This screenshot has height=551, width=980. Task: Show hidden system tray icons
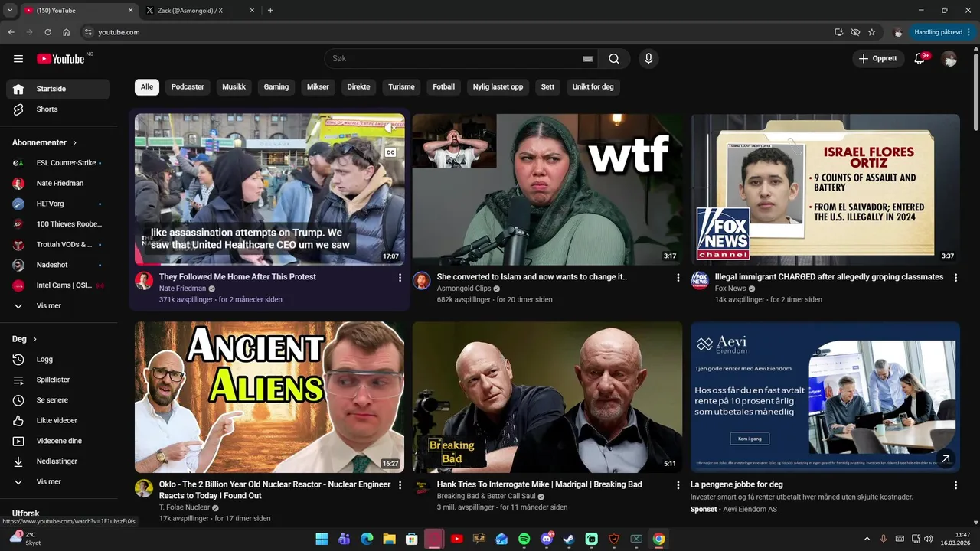[x=867, y=539]
